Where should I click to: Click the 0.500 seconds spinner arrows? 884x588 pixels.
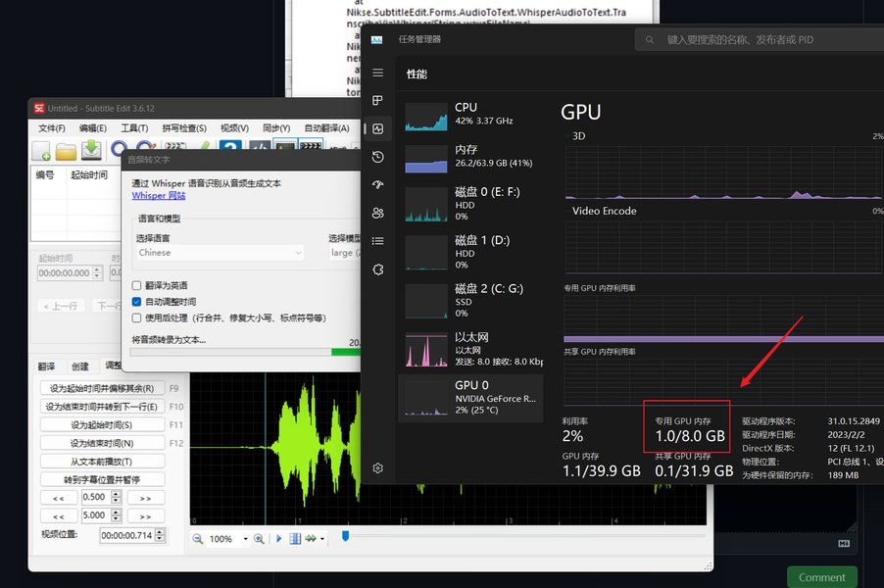click(x=117, y=497)
